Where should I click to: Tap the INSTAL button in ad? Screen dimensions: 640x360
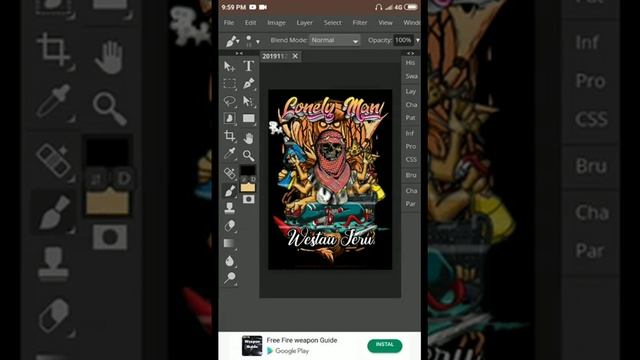pyautogui.click(x=384, y=345)
